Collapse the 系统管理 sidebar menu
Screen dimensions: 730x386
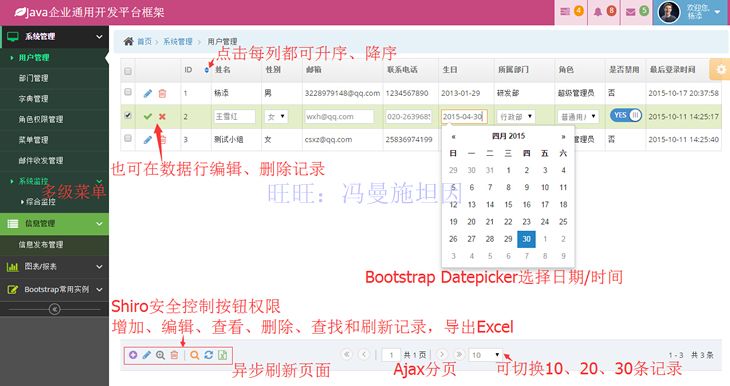click(54, 36)
